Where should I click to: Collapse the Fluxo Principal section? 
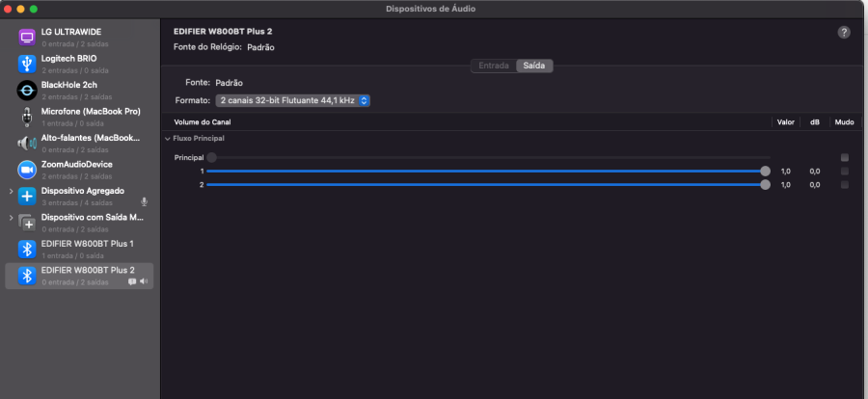(168, 139)
